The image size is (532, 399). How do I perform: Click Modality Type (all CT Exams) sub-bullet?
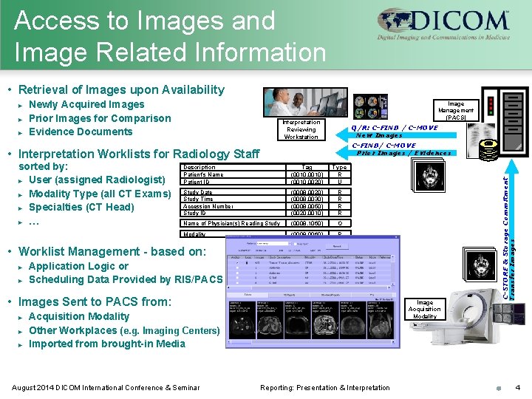pos(100,194)
